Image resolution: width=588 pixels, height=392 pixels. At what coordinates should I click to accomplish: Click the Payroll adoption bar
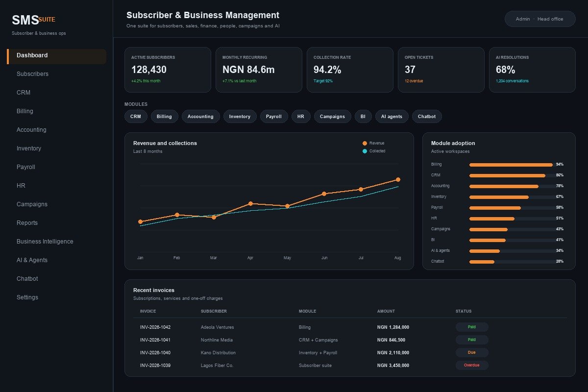click(495, 208)
